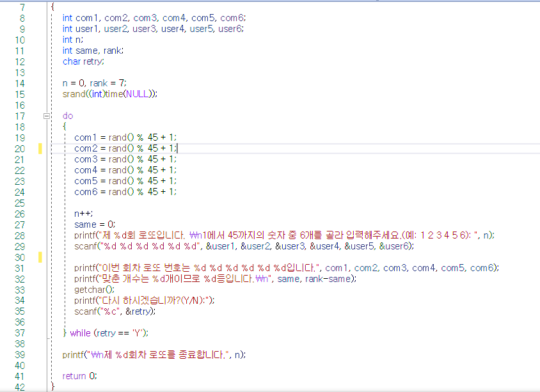Click the printf line '이번 회차 로또 번호는'
The width and height of the screenshot is (540, 392).
click(x=287, y=268)
